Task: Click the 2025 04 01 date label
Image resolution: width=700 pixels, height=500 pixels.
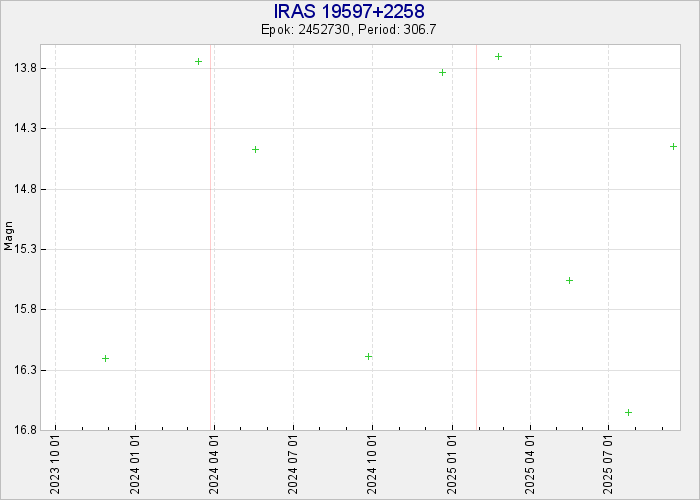Action: coord(530,466)
